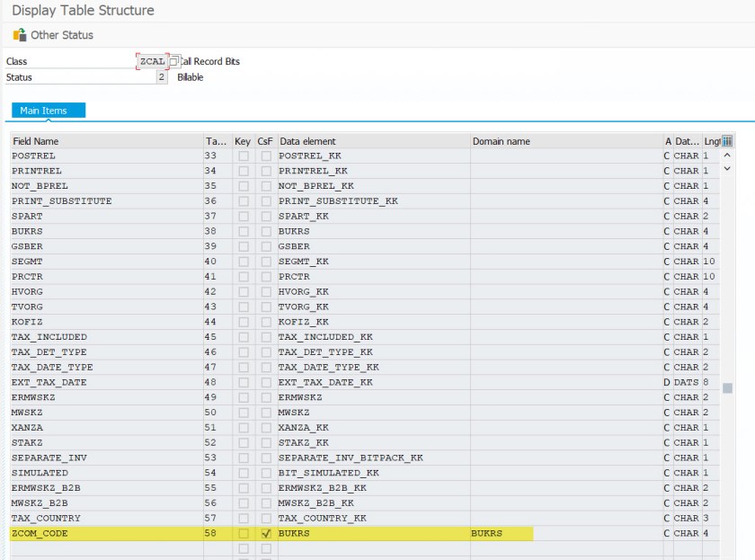This screenshot has width=755, height=560.
Task: Click the BUKRS domain name cell for ZCOM_CODE
Action: point(502,533)
